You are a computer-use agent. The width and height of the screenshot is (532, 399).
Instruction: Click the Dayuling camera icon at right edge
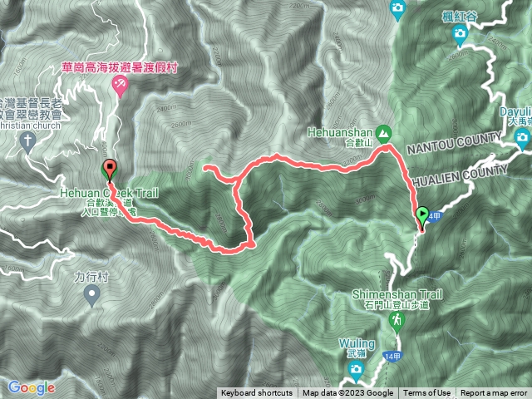[523, 139]
